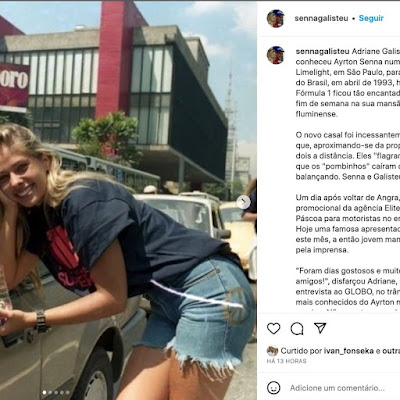
Task: Click small avatar next to Curtido por
Action: tap(272, 351)
